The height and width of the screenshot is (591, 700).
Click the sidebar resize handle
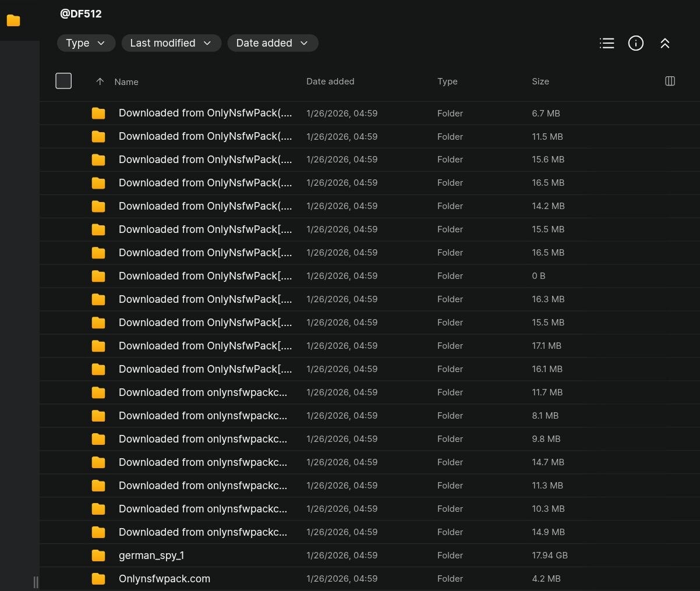click(36, 582)
